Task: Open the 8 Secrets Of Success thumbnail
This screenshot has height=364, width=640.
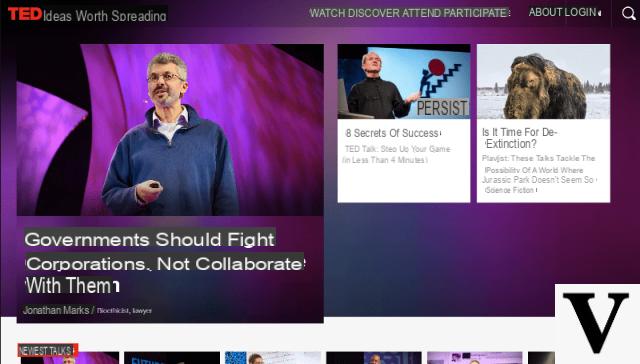Action: (x=404, y=82)
